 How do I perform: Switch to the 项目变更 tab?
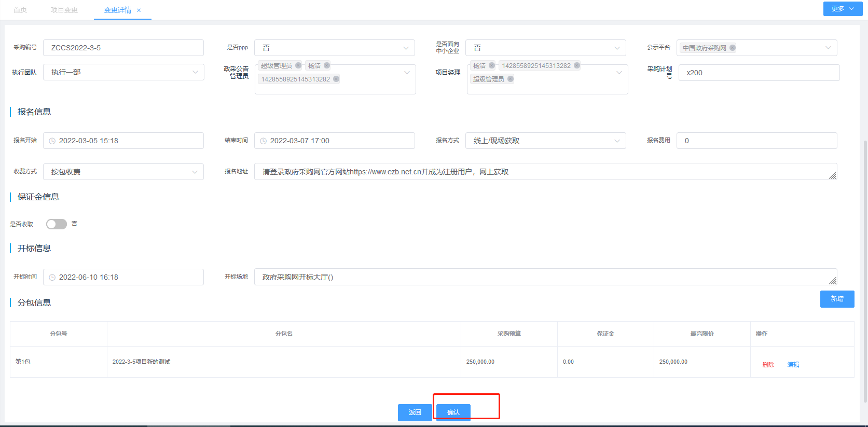pyautogui.click(x=64, y=10)
